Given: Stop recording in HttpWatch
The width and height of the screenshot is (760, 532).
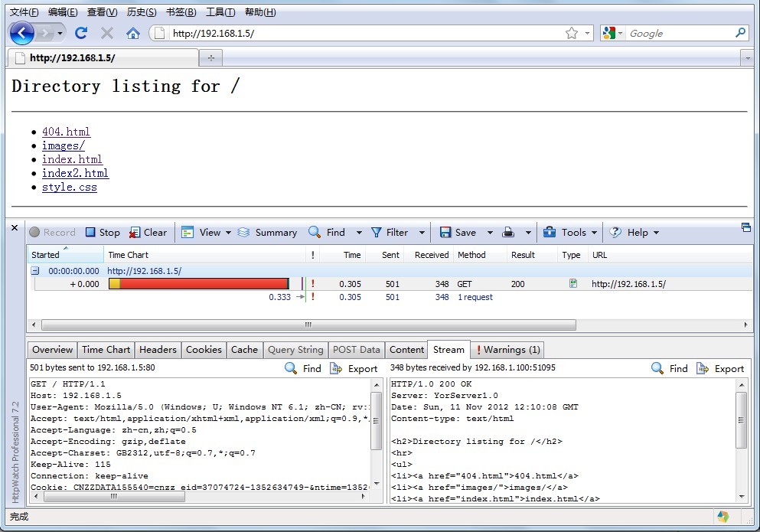Looking at the screenshot, I should point(102,233).
